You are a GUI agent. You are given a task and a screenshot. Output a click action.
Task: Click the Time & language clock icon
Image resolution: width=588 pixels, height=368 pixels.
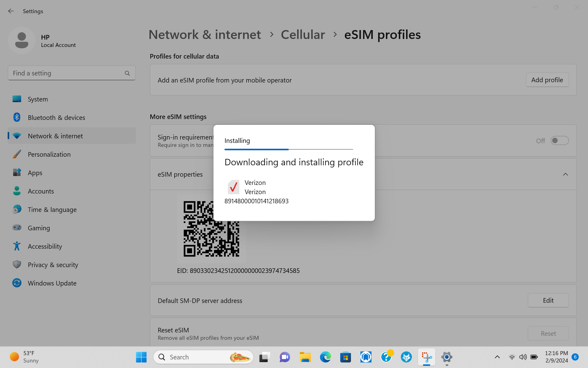tap(17, 209)
